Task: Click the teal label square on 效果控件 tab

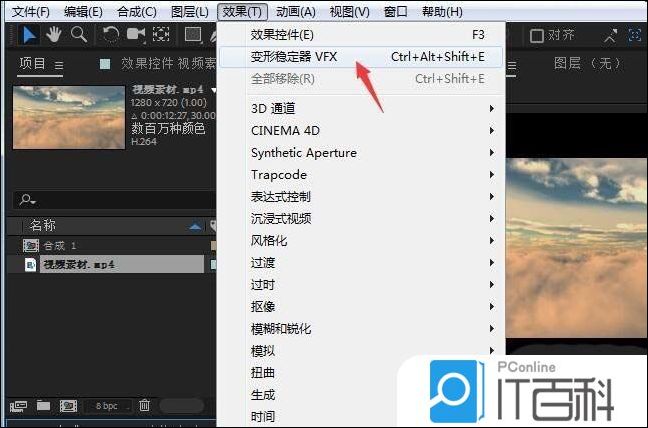Action: tap(105, 64)
